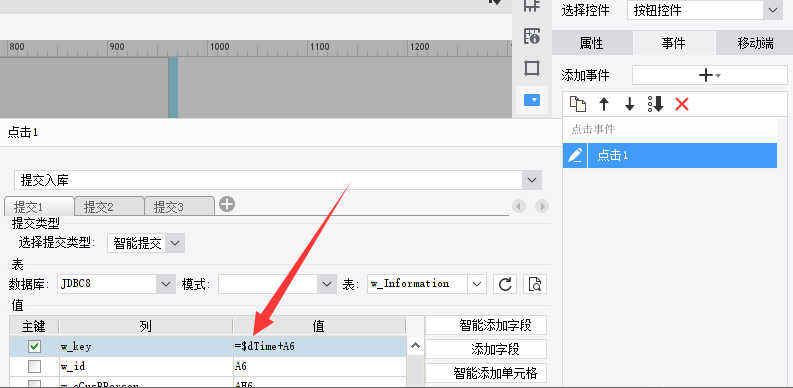This screenshot has height=388, width=793.
Task: Open the 选择控件 dropdown showing 按钮控件
Action: click(704, 10)
